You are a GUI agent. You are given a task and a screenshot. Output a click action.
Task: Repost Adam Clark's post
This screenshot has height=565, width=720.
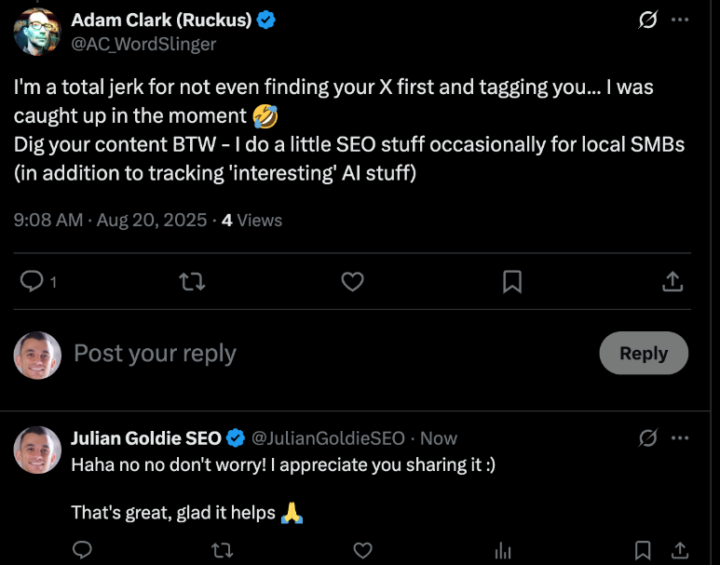pos(191,283)
